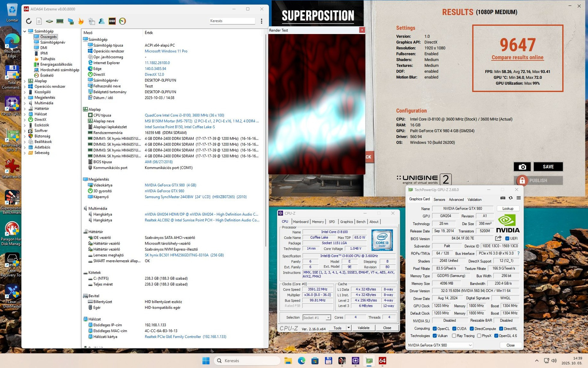Click the AIDA64 Keresés search field
Image resolution: width=588 pixels, height=368 pixels.
click(232, 21)
